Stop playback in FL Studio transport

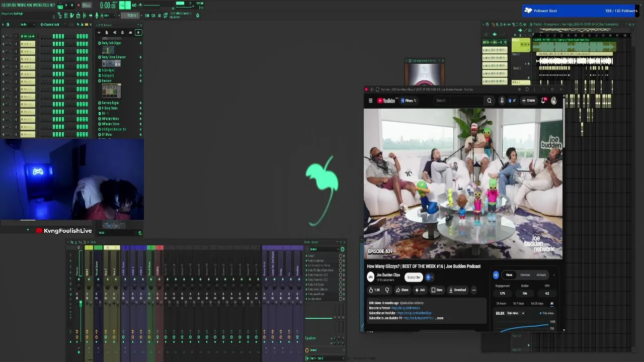click(72, 5)
